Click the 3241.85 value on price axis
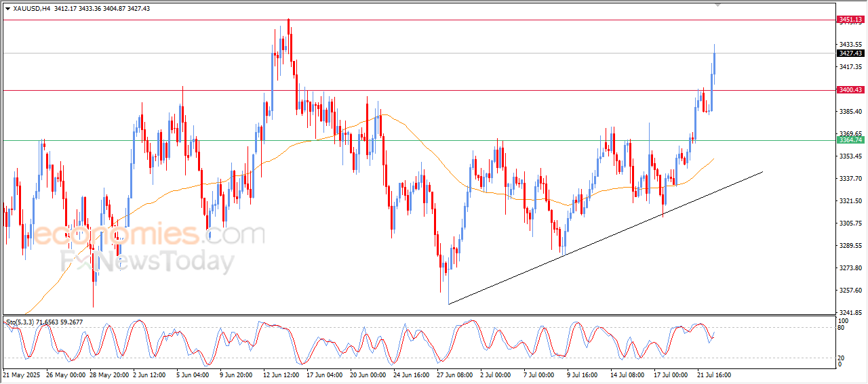This screenshot has height=384, width=868. pyautogui.click(x=850, y=313)
